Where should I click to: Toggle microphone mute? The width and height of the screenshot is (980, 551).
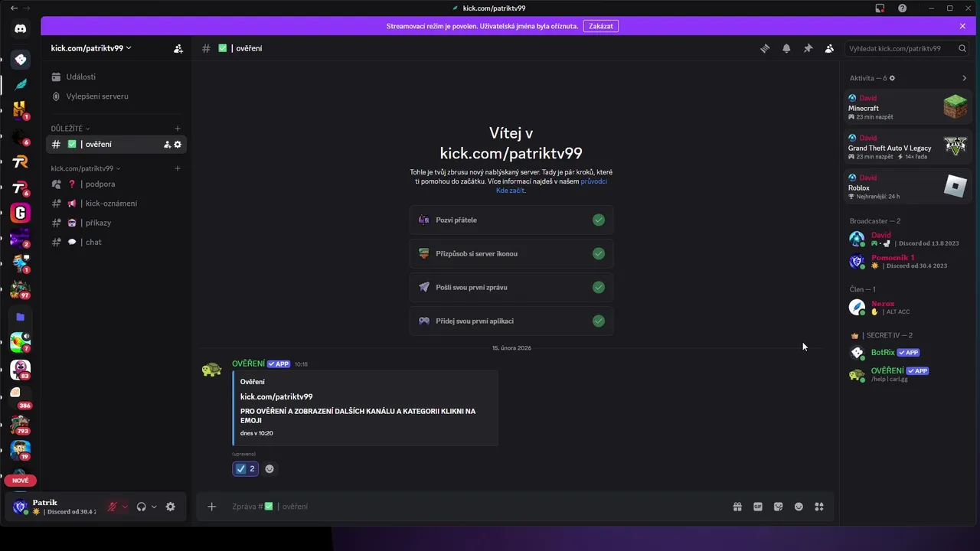tap(113, 507)
